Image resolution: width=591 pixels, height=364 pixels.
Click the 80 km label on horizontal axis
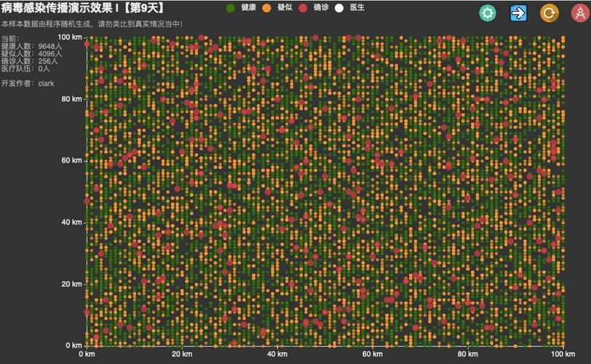[x=468, y=354]
